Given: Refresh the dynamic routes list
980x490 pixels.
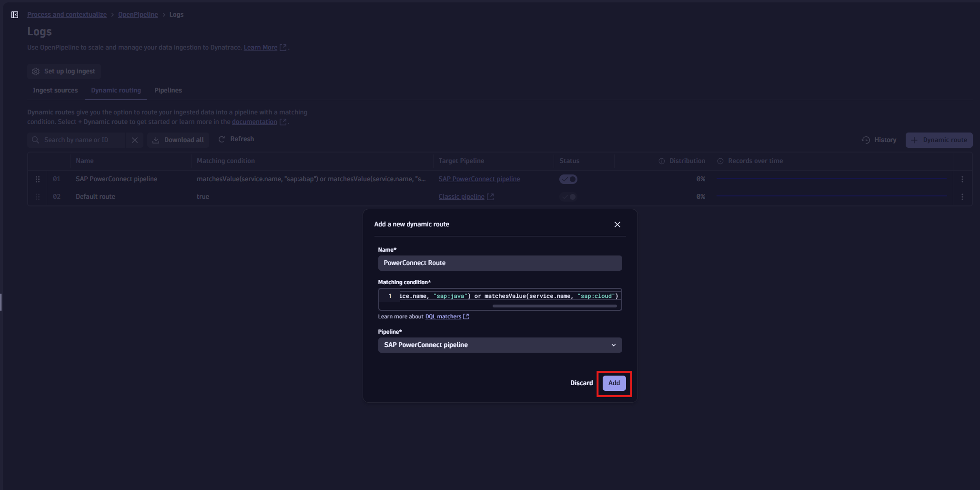Looking at the screenshot, I should 236,139.
